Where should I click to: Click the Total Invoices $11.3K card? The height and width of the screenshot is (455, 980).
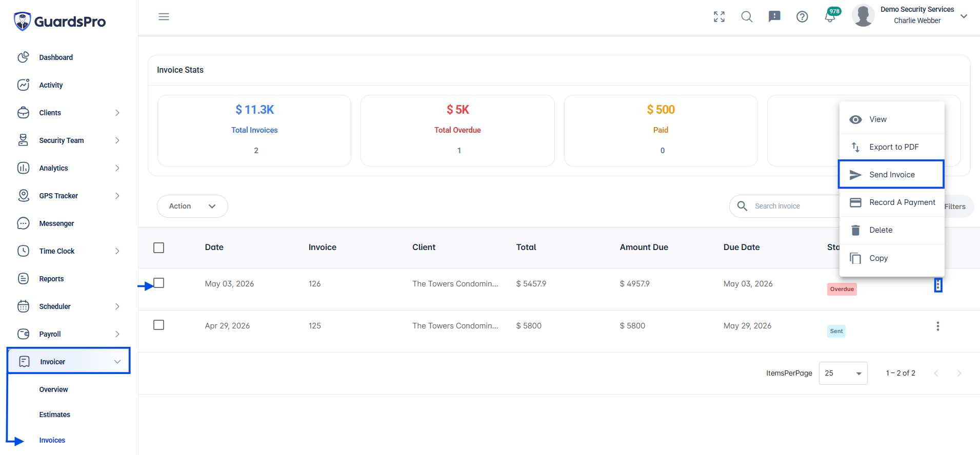click(254, 131)
